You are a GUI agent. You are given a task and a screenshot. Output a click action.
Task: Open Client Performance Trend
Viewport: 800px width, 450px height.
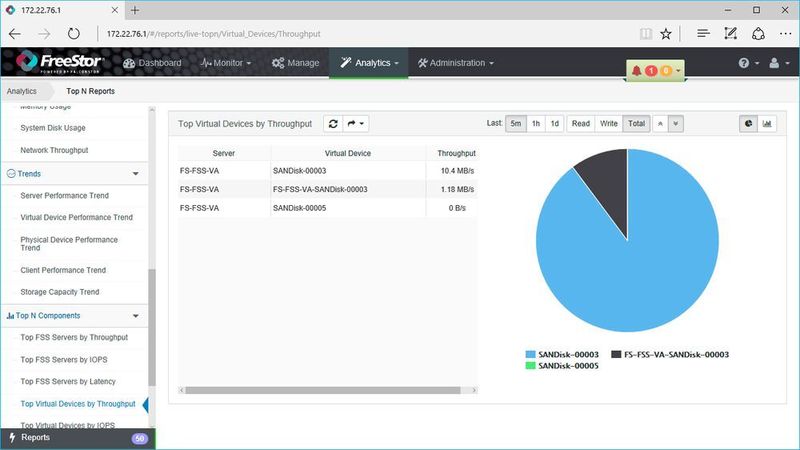(63, 270)
